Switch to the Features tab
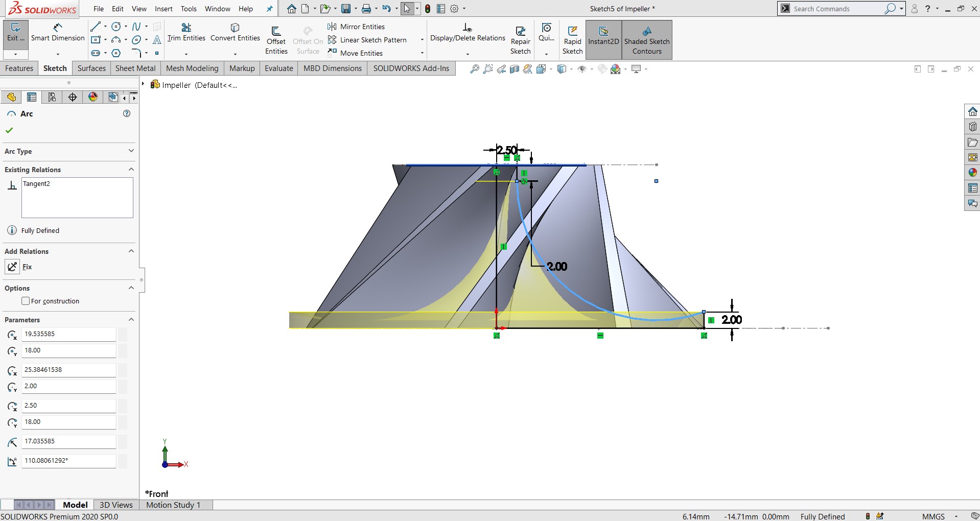The image size is (980, 521). pyautogui.click(x=19, y=68)
